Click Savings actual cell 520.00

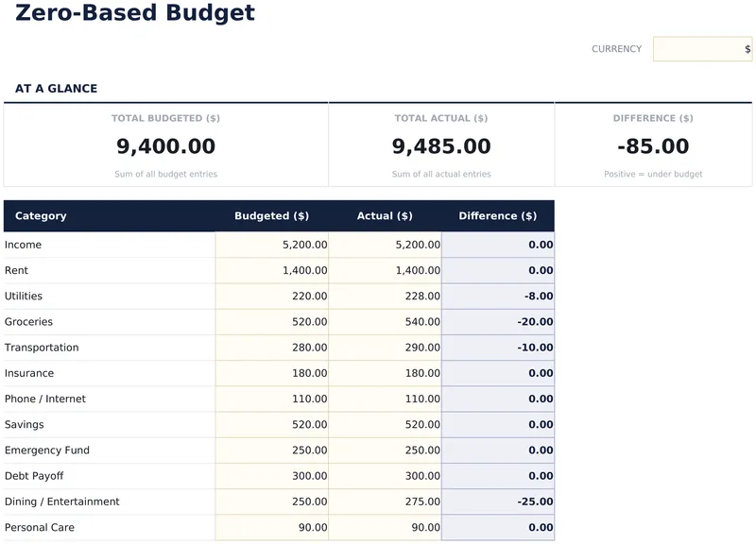pos(385,424)
